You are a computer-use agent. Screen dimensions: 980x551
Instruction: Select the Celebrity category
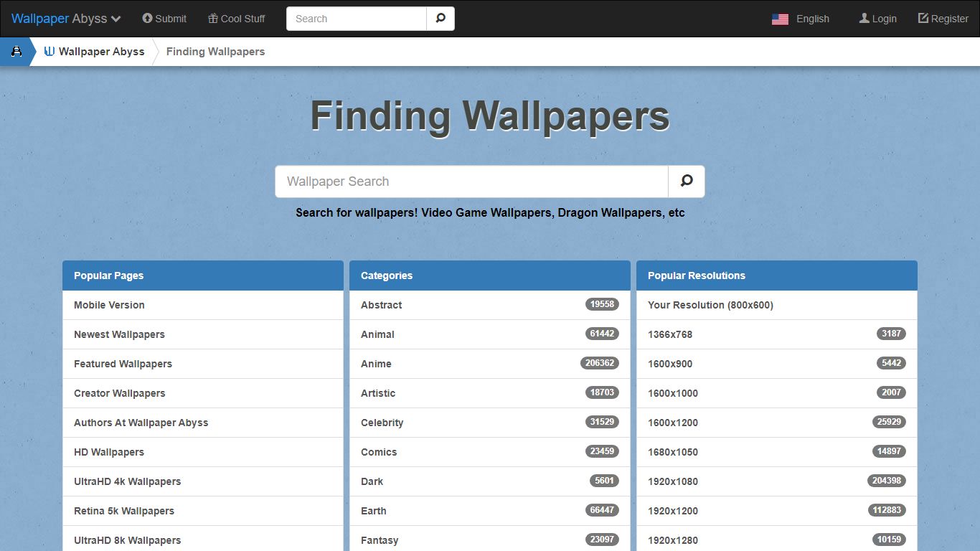490,423
